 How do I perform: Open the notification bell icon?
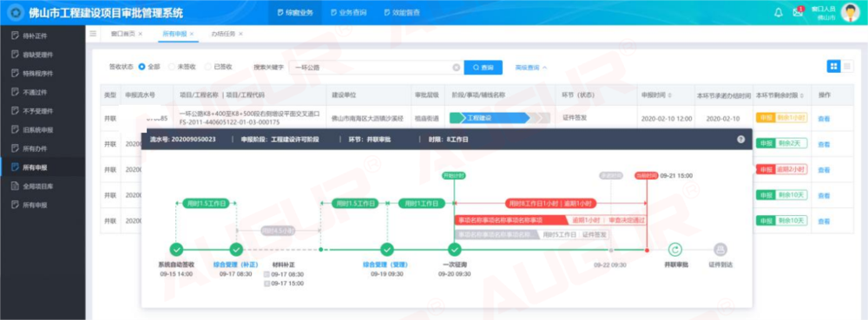click(779, 13)
